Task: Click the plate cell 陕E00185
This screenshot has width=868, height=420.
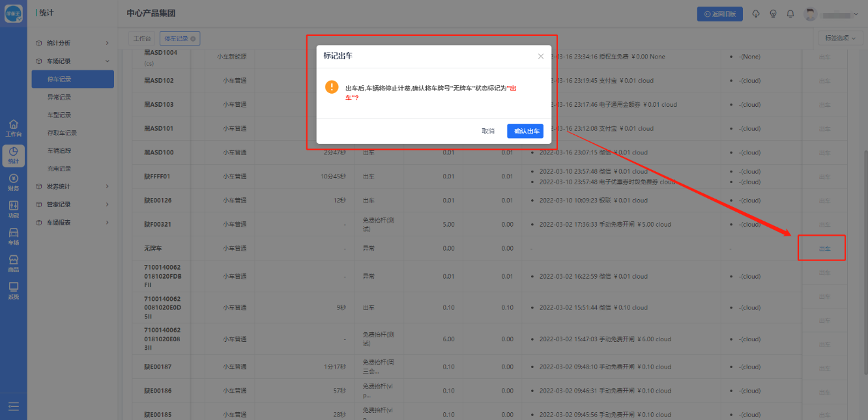Action: pyautogui.click(x=158, y=415)
